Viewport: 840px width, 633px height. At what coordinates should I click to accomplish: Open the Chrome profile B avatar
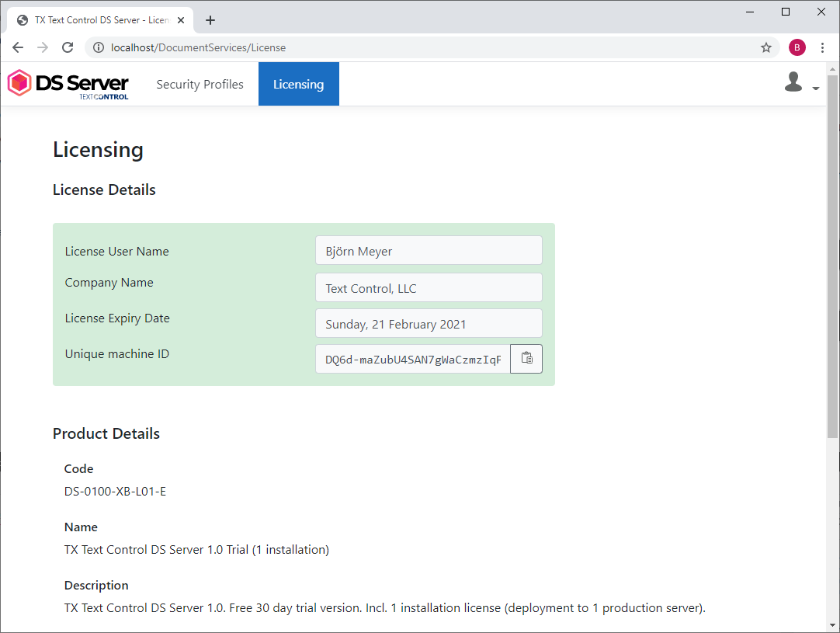click(797, 47)
